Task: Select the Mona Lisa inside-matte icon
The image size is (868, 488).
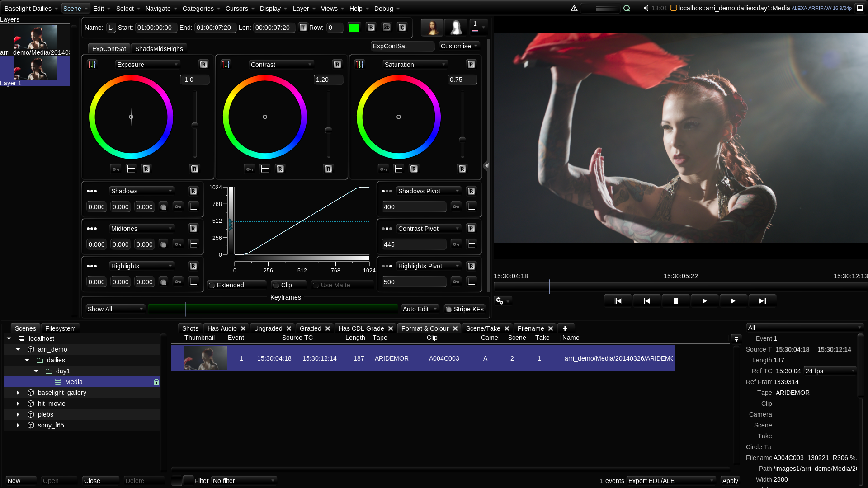Action: (432, 28)
